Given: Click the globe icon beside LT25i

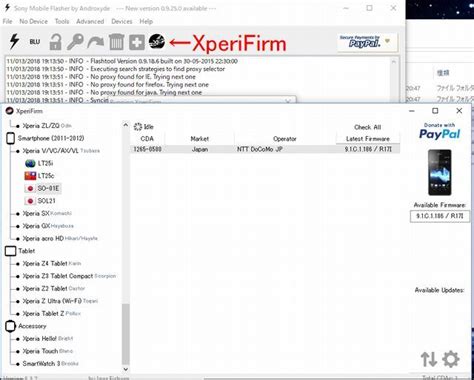Looking at the screenshot, I should pyautogui.click(x=30, y=163).
